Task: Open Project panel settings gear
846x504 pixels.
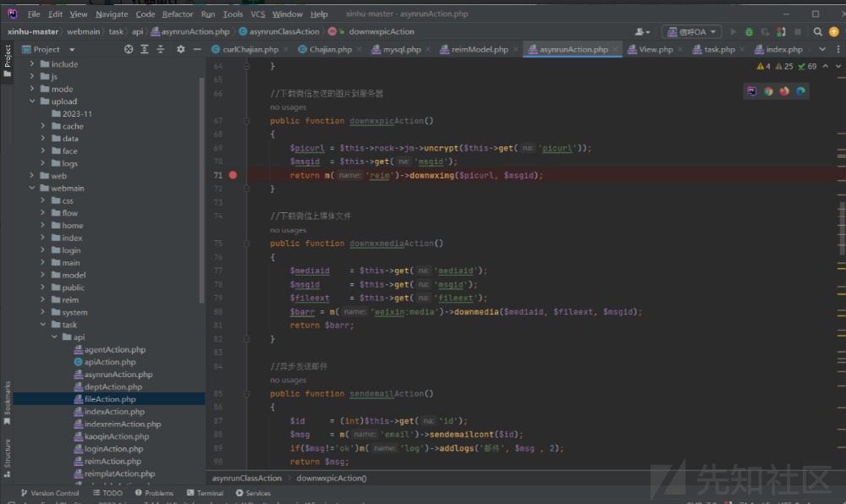Action: (180, 49)
